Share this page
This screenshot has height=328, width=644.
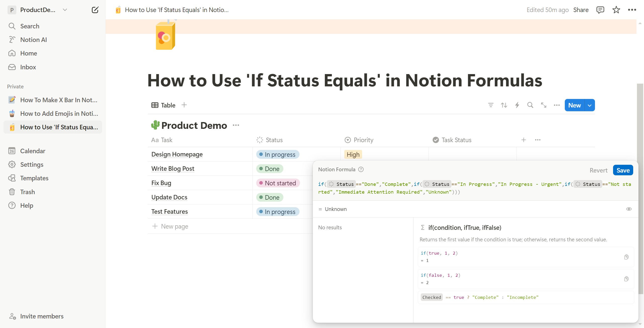tap(581, 10)
